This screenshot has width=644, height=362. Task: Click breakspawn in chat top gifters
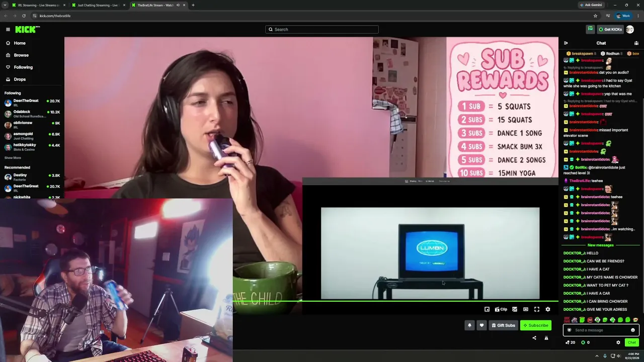pos(581,54)
